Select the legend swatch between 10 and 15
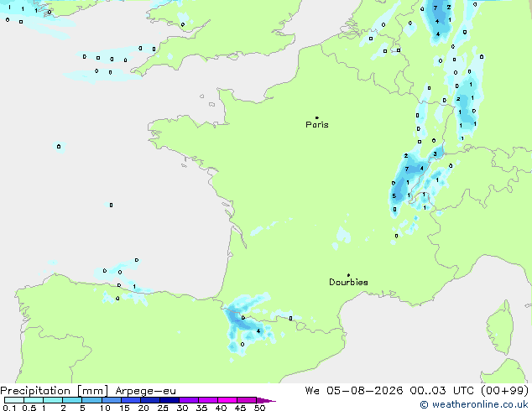This screenshot has width=532, height=411. coord(112,400)
